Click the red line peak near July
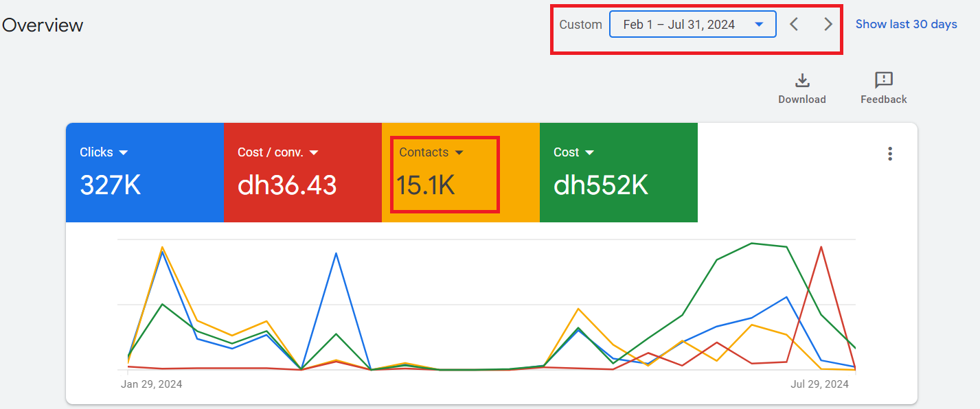Viewport: 980px width, 409px height. tap(821, 247)
